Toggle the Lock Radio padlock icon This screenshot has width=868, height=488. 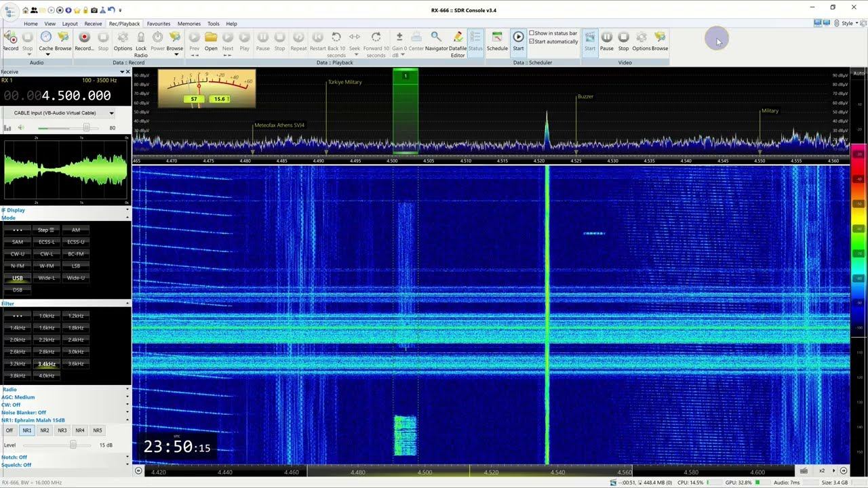pyautogui.click(x=141, y=43)
